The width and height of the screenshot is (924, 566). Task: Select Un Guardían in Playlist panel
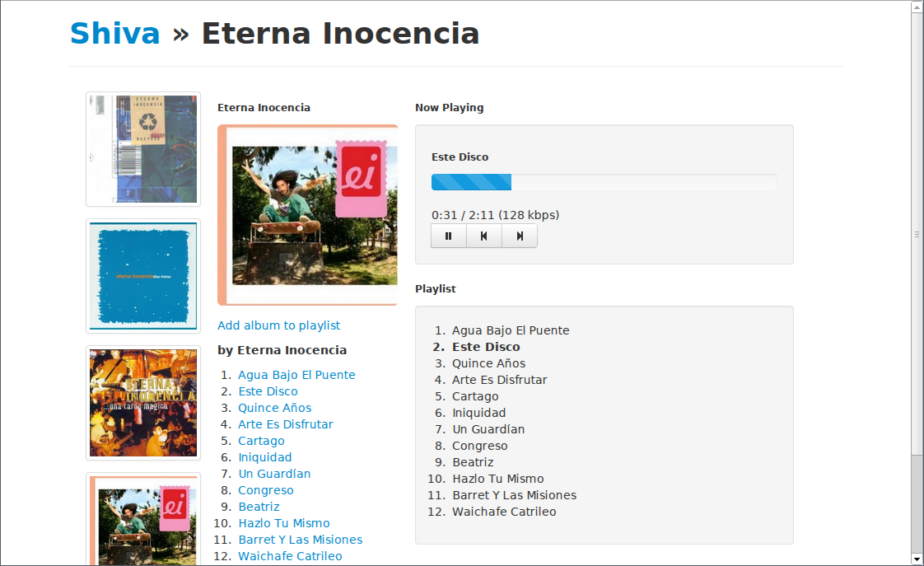coord(488,430)
